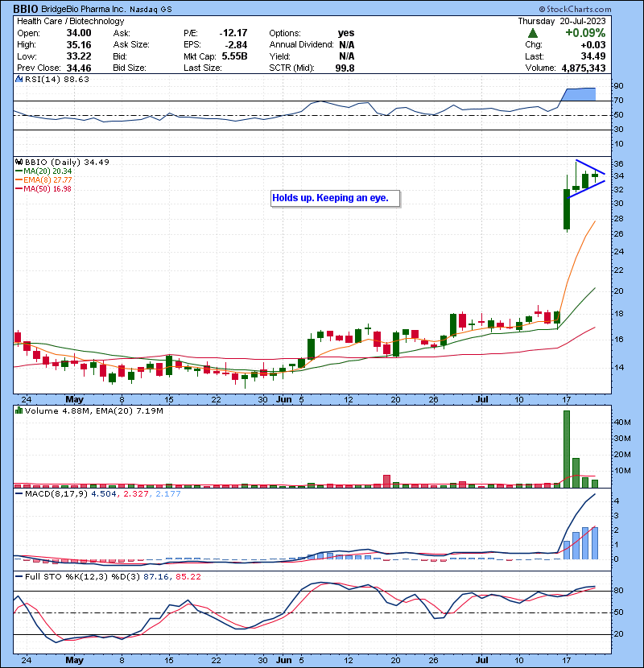Click the MA(50) 16.98 legend entry
The height and width of the screenshot is (668, 644).
point(43,189)
